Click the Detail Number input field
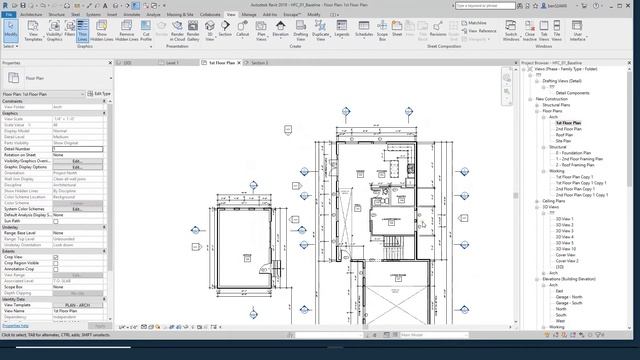The image size is (640, 360). click(x=78, y=149)
